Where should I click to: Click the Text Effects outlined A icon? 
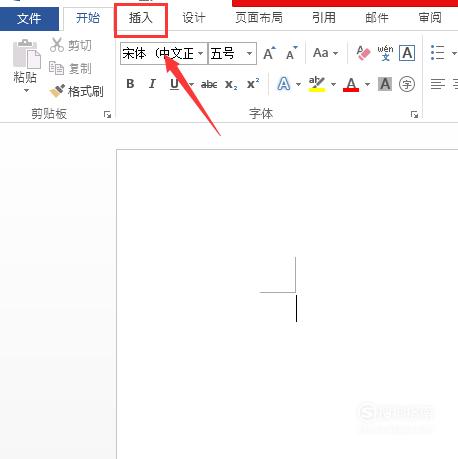click(x=284, y=84)
